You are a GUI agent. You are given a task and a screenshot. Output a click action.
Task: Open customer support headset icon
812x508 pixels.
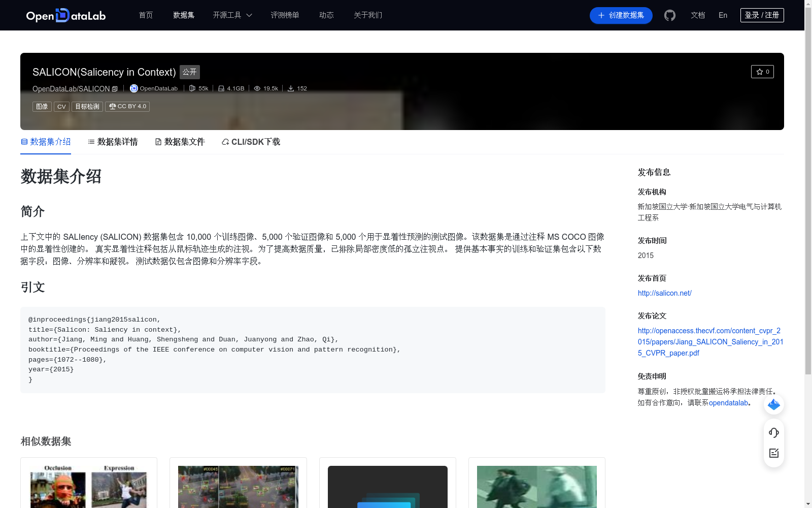point(774,433)
